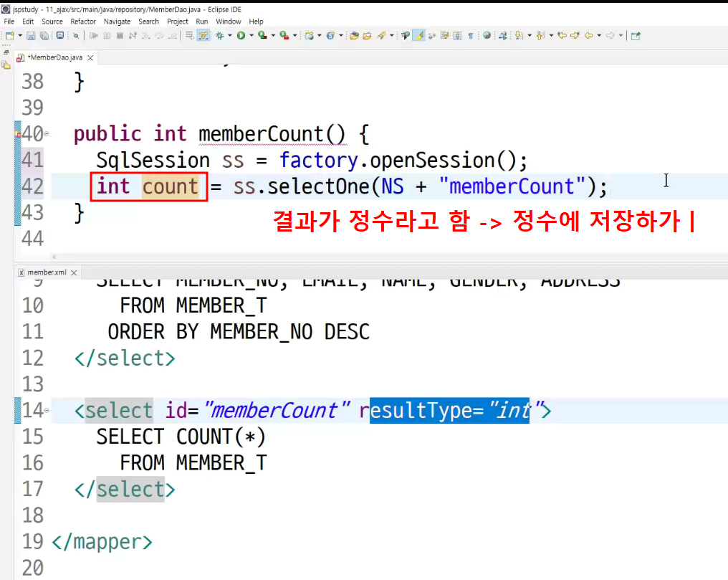Close the MemberDao.java tab
This screenshot has height=580, width=728.
(x=90, y=57)
